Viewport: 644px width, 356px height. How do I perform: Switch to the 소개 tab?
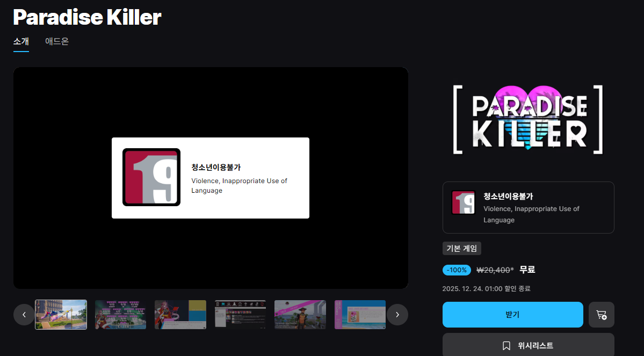[21, 41]
